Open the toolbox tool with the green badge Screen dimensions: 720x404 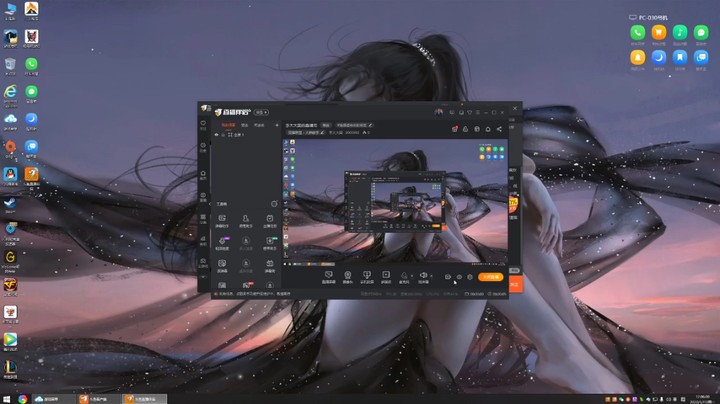(x=270, y=243)
